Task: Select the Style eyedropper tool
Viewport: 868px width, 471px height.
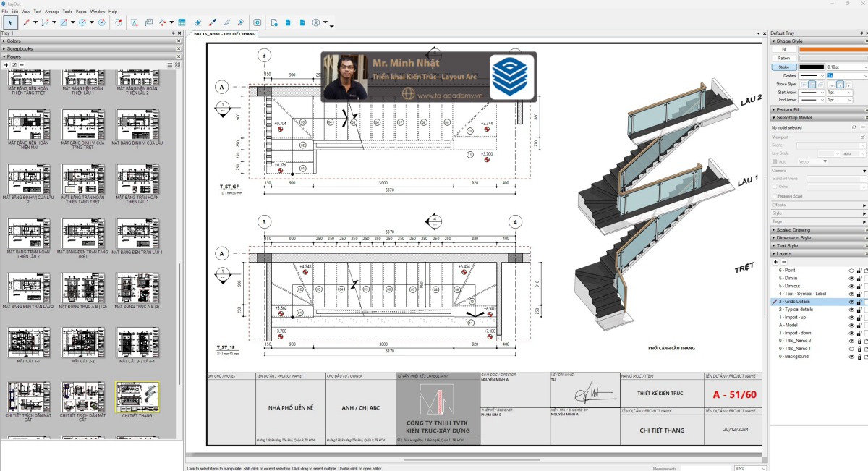Action: (x=212, y=22)
